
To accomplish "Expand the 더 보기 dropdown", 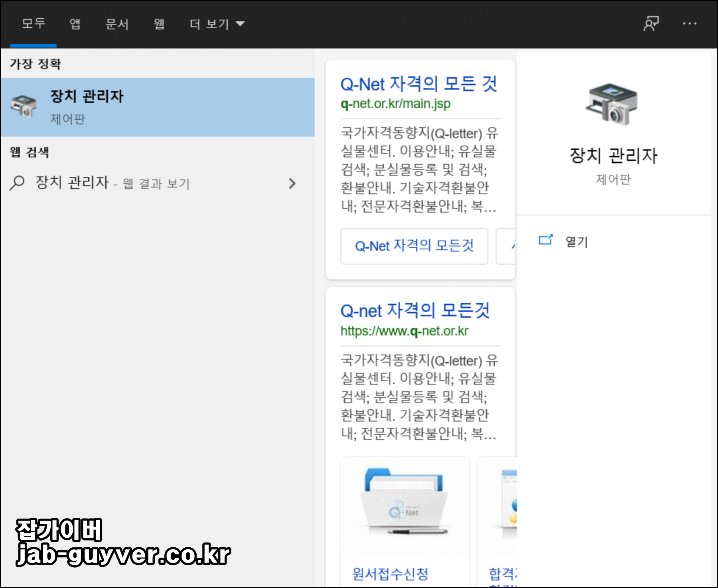I will coord(217,24).
